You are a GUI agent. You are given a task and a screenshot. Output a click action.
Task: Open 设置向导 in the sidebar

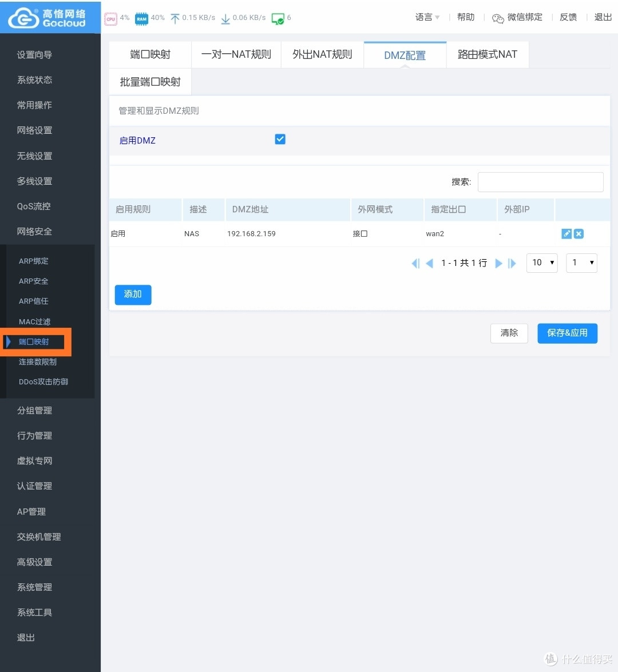click(34, 55)
